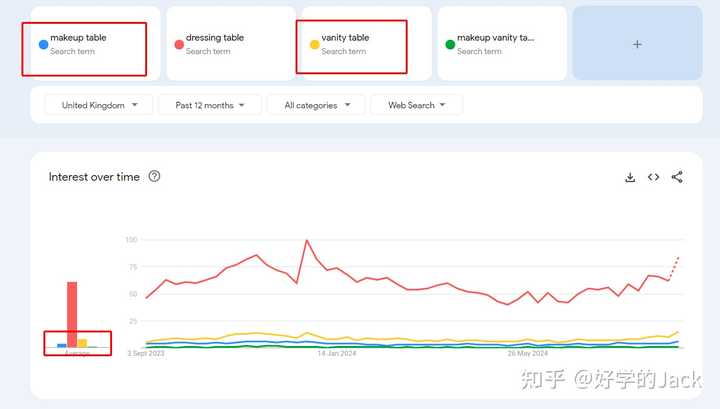
Task: Expand the Past 12 months dropdown
Action: tap(210, 105)
